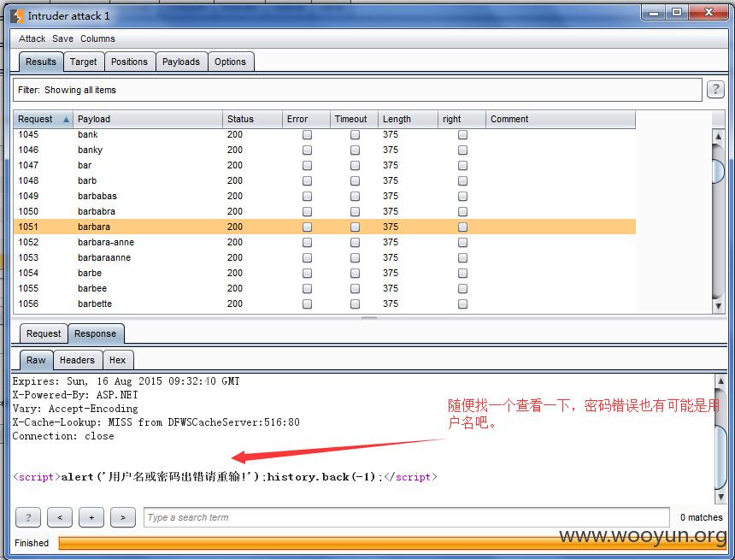Tick the Timeout checkbox for request 1046
The width and height of the screenshot is (735, 560).
point(355,150)
